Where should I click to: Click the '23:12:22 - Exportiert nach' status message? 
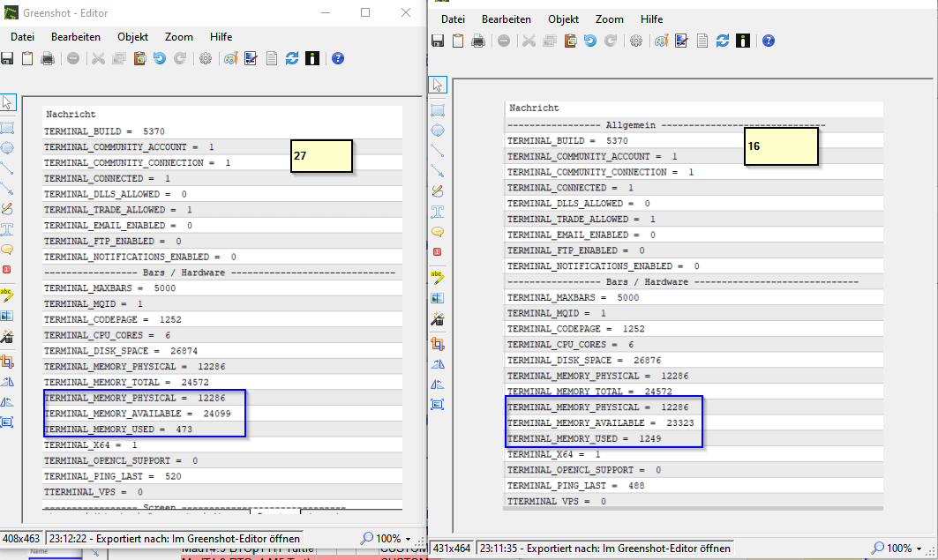click(x=175, y=539)
